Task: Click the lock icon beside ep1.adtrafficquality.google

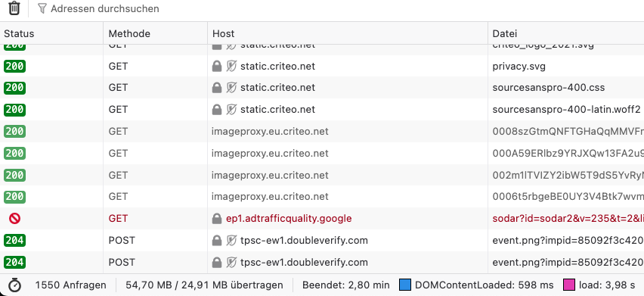Action: 217,219
